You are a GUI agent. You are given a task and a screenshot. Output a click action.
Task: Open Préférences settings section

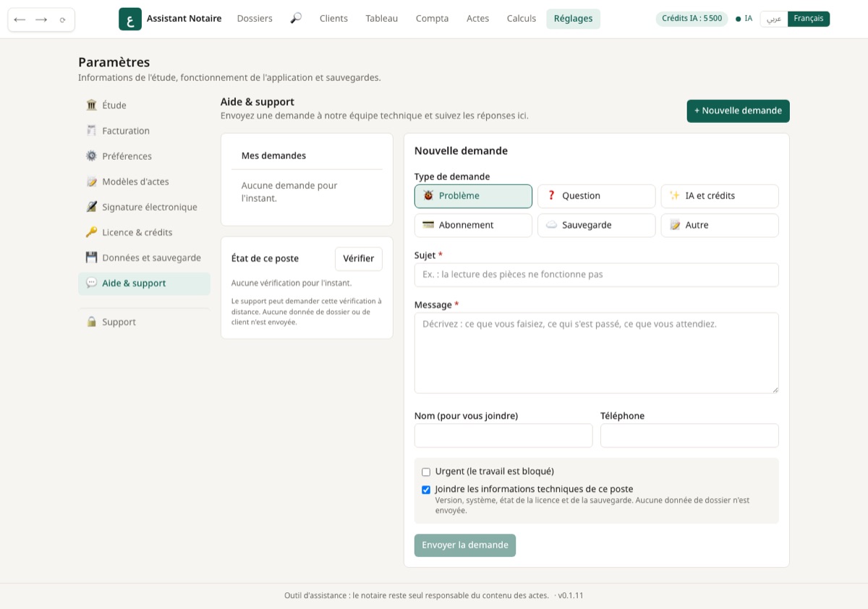144,156
